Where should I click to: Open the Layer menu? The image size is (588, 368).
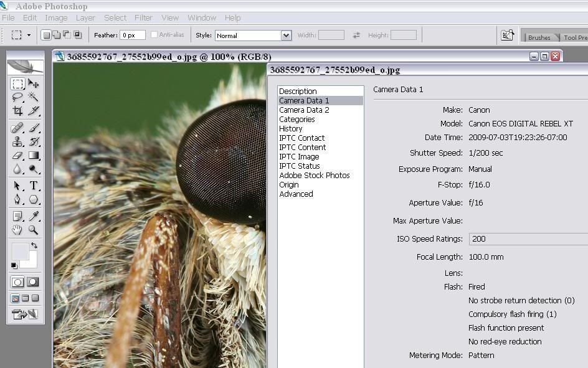[85, 18]
